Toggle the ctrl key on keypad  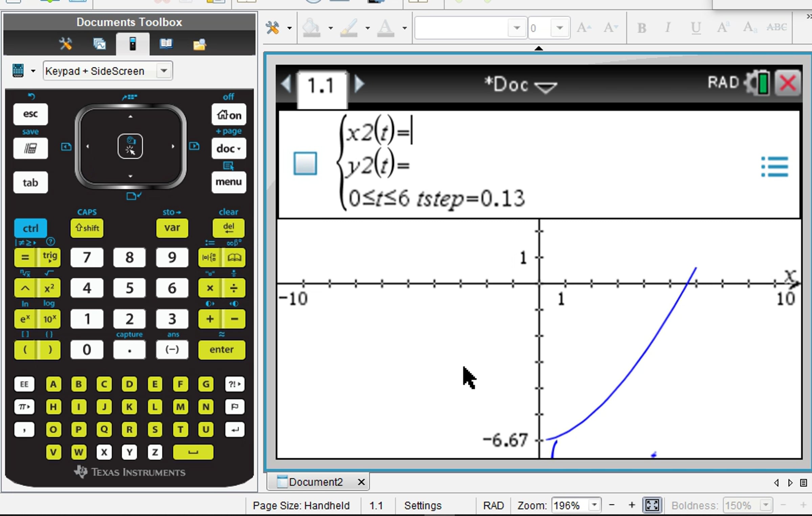[x=30, y=228]
